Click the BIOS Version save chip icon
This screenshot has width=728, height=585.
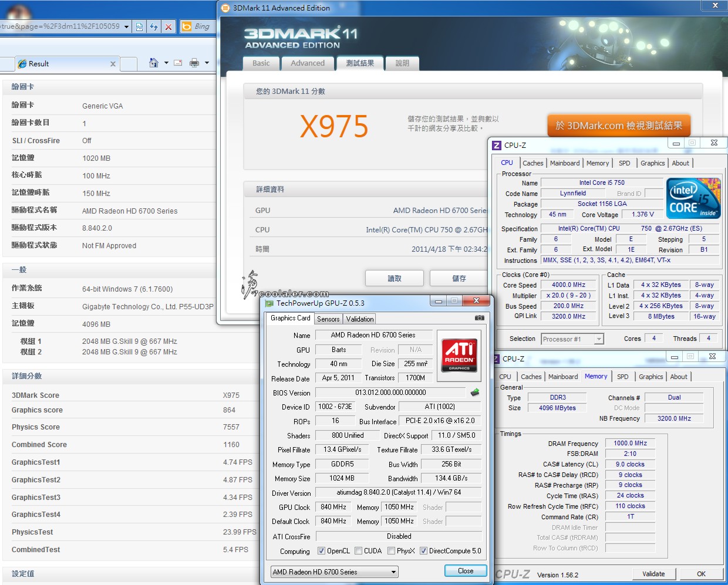pyautogui.click(x=475, y=392)
